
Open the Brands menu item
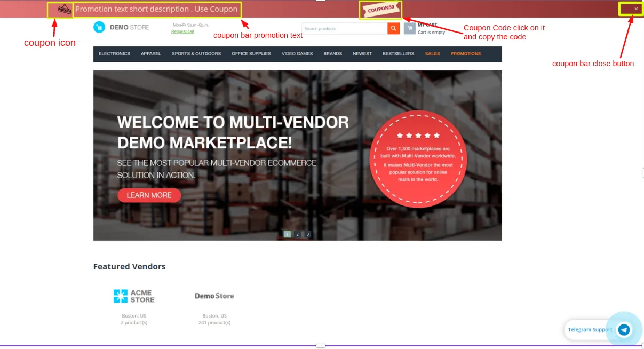click(x=333, y=54)
